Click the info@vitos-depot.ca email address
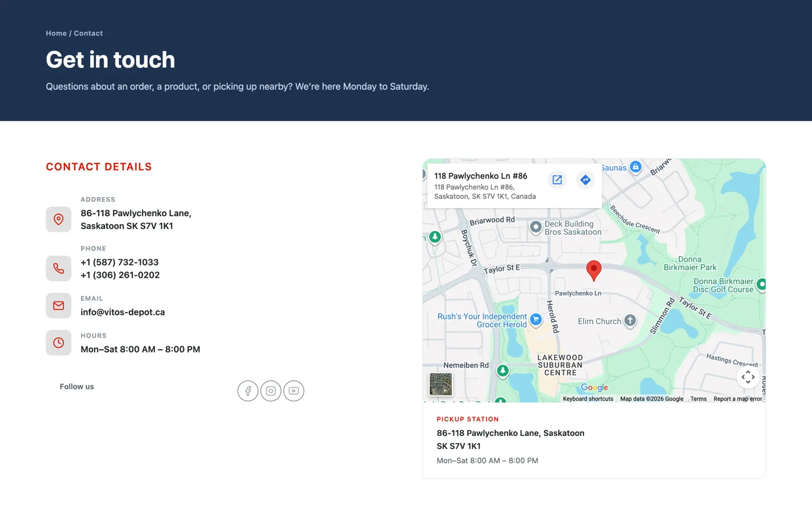 coord(123,312)
